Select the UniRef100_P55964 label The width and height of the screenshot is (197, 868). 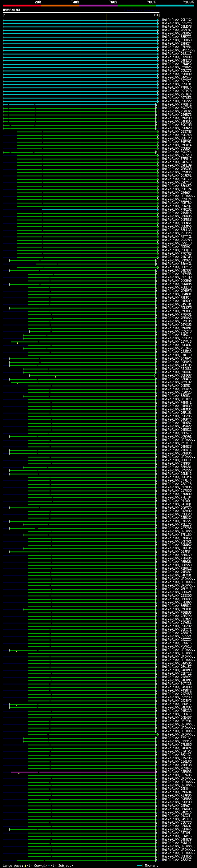pyautogui.click(x=176, y=247)
